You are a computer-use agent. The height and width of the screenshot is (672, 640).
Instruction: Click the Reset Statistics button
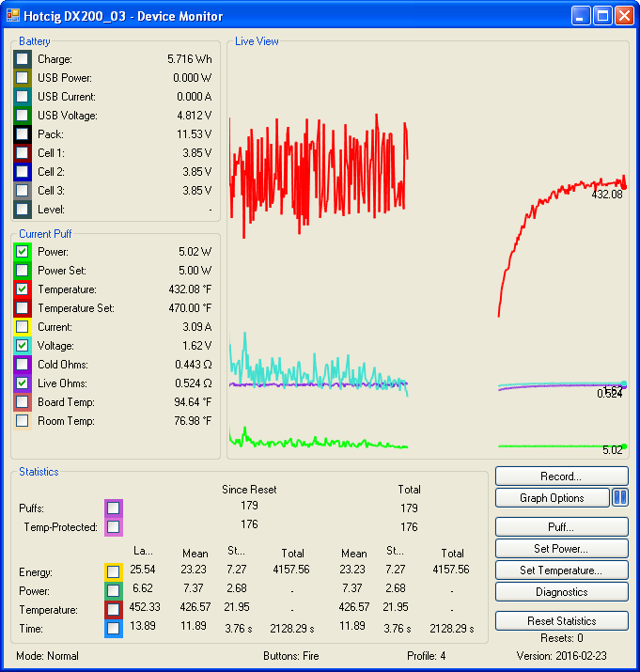[x=561, y=621]
